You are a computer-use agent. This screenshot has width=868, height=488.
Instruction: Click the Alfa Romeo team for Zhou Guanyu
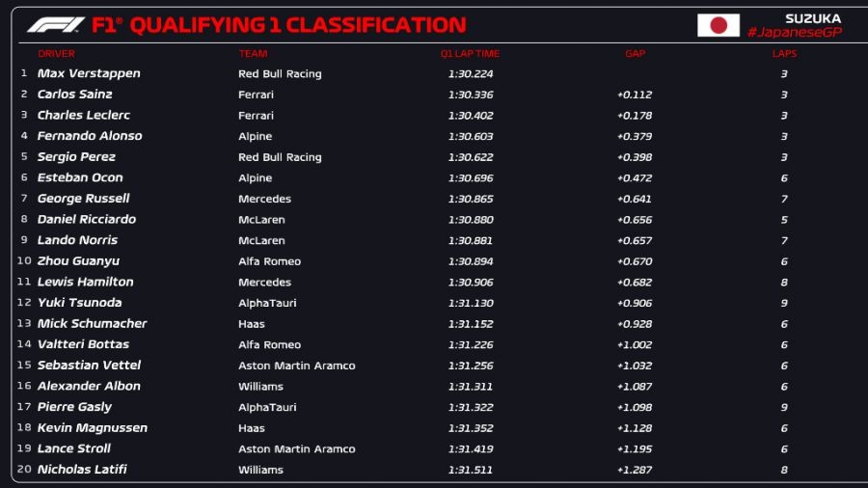coord(269,261)
